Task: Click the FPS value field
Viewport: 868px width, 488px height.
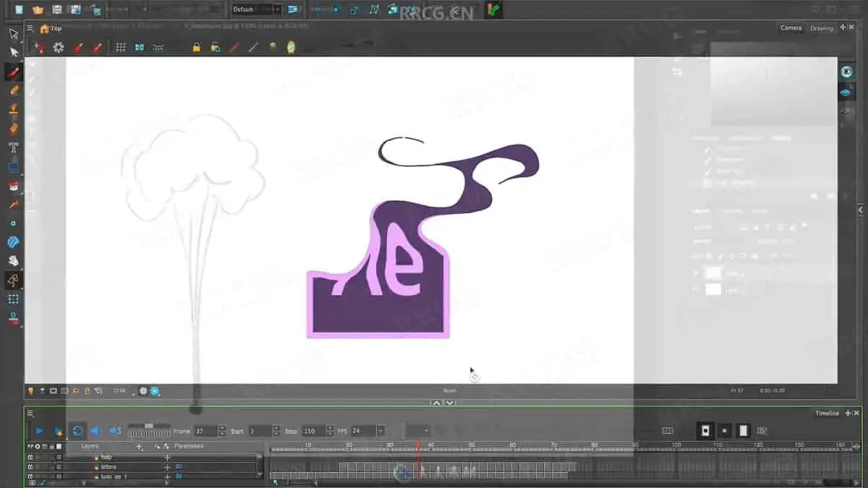Action: 362,431
